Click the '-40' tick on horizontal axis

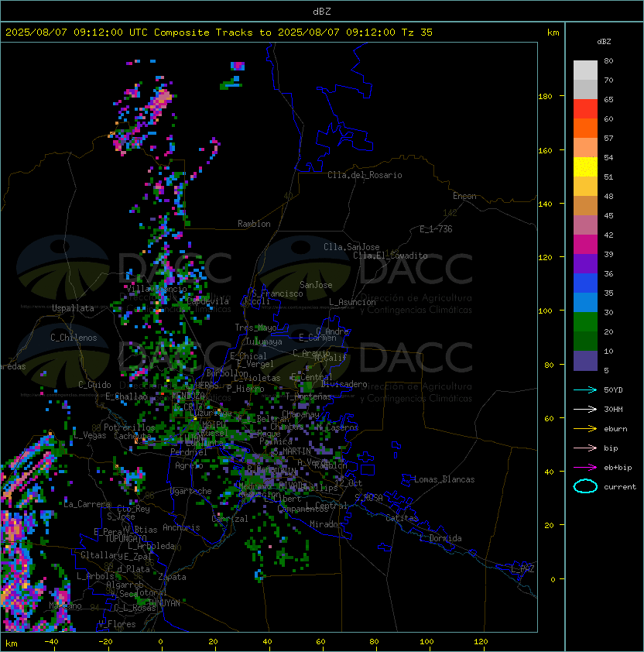click(x=52, y=642)
